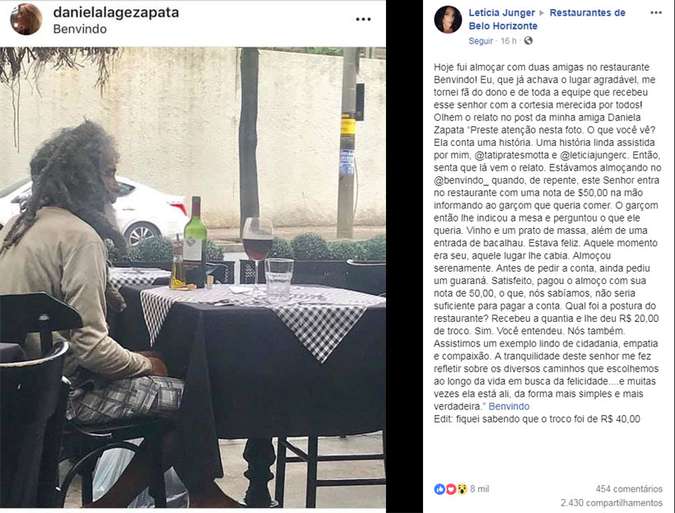This screenshot has width=675, height=513.
Task: Open the blue Benvindo page link in the post text
Action: coord(509,406)
